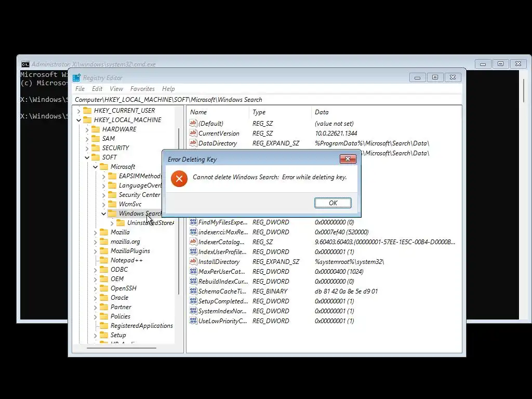Click the SECURITY folder icon

click(x=96, y=148)
